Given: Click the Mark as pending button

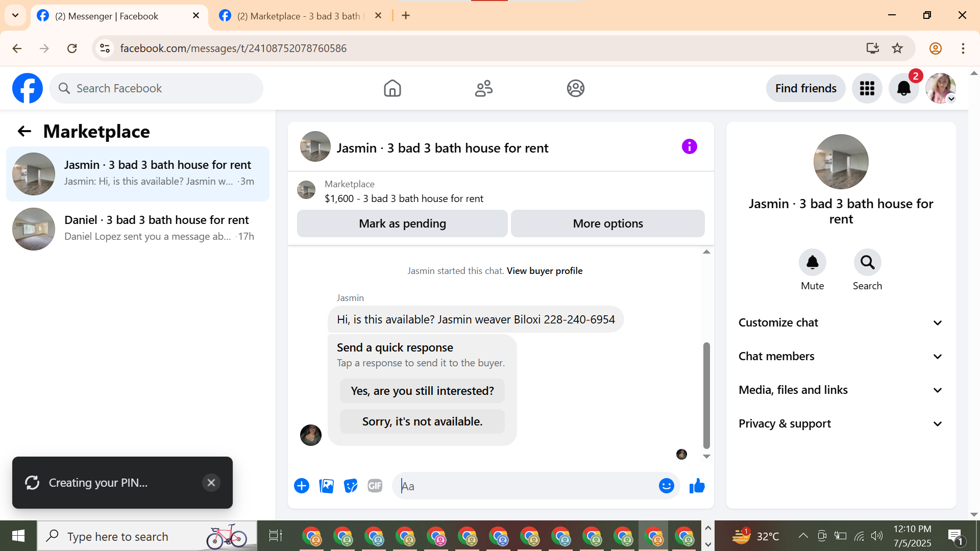Looking at the screenshot, I should tap(402, 223).
